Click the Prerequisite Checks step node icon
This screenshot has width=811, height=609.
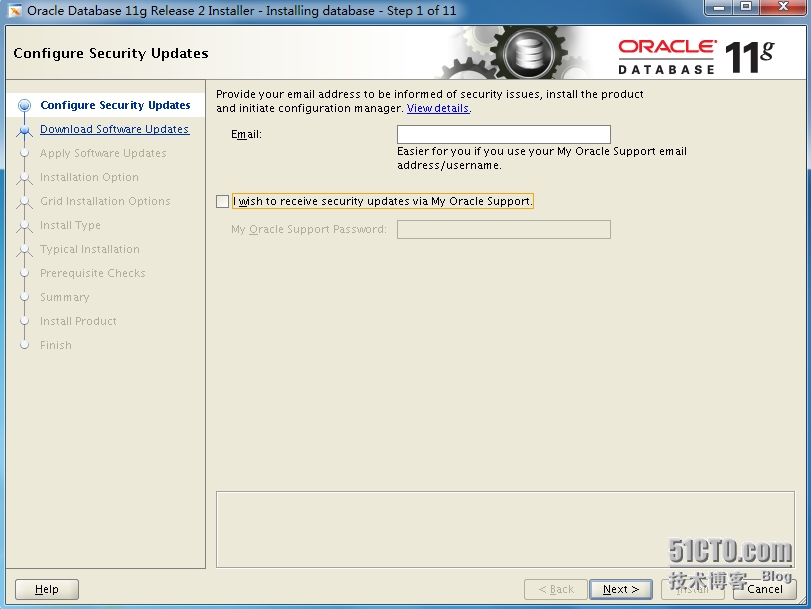[x=24, y=273]
